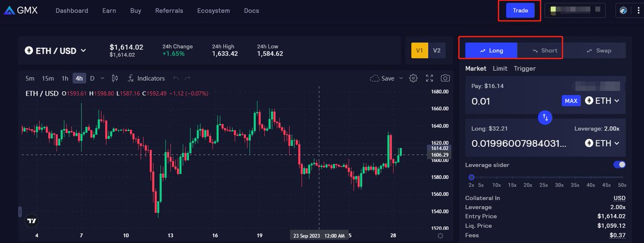Click the 23 Sep 2023 crosshair date label
Viewport: 644px width, 243px height.
[x=319, y=235]
